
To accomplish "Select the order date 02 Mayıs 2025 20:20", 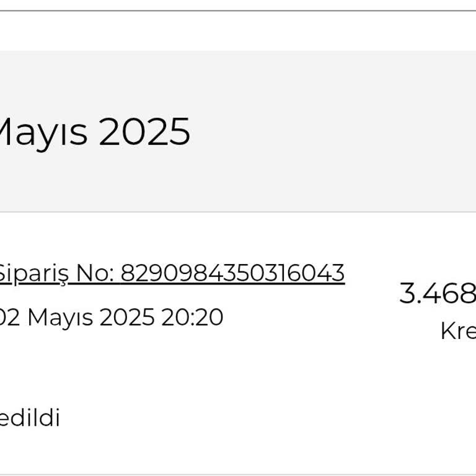I will coord(112,317).
